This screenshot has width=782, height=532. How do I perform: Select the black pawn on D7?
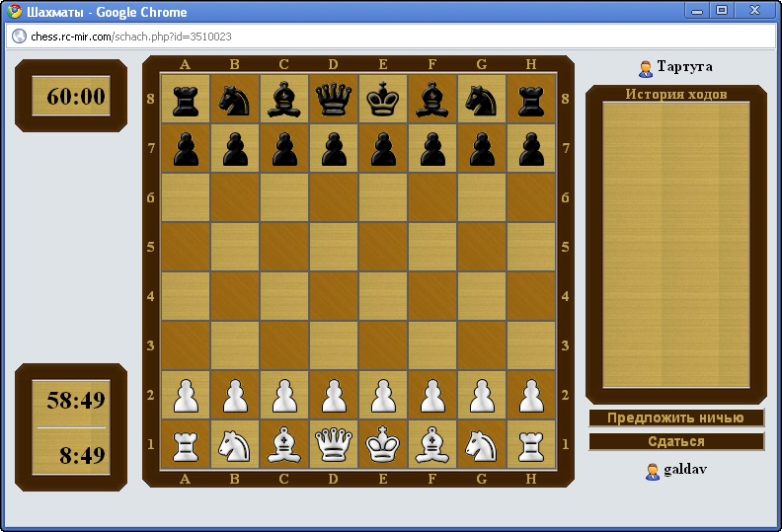(334, 148)
